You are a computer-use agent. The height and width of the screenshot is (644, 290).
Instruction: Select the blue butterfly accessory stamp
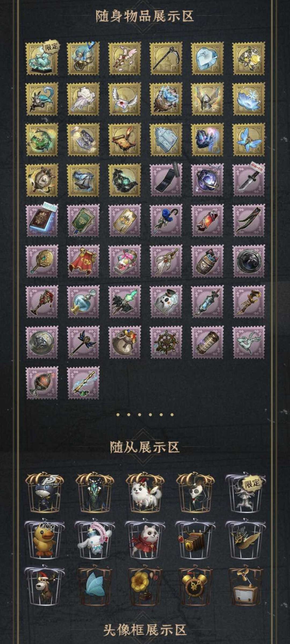[249, 140]
